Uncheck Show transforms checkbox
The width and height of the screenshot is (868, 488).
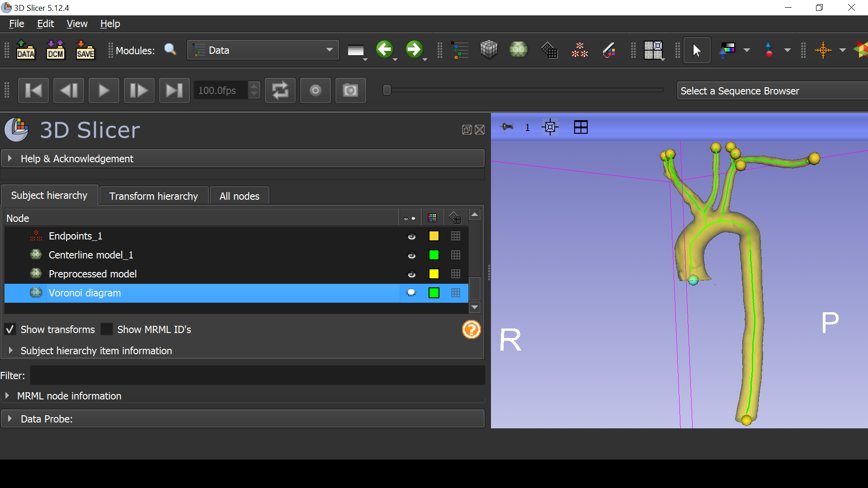(10, 329)
